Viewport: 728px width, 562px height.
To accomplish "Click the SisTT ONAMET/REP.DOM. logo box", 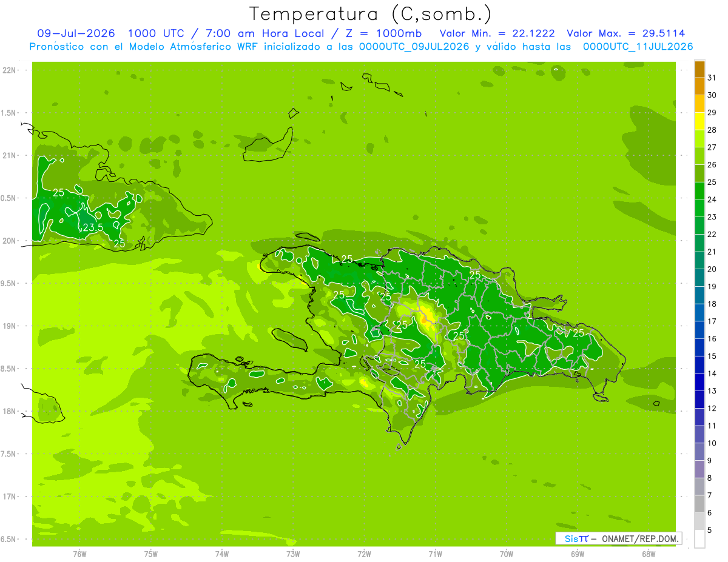I will click(619, 538).
